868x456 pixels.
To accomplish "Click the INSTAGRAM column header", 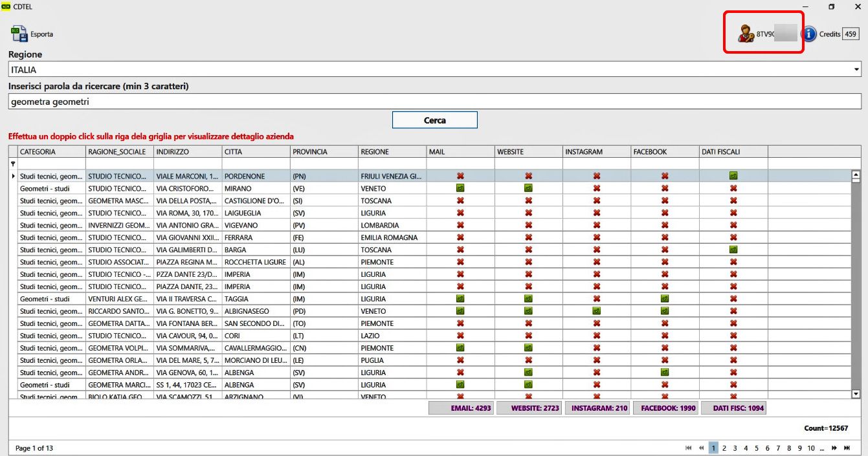I will point(597,152).
